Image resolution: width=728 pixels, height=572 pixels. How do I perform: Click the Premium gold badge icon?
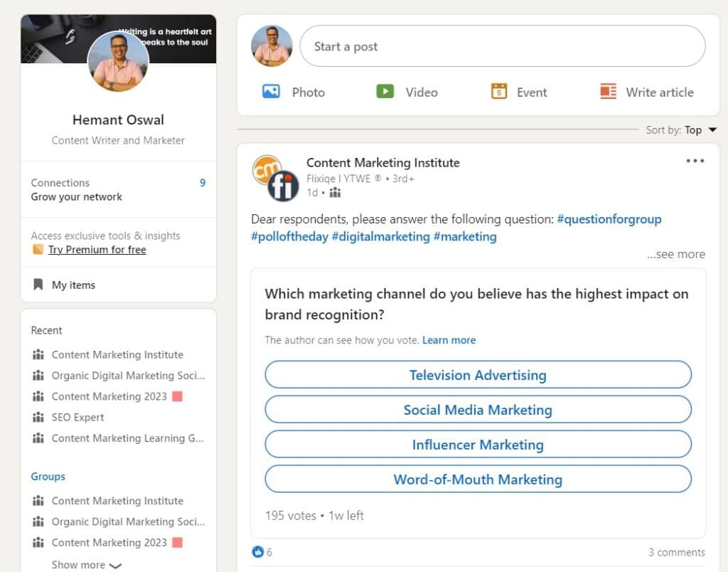click(x=38, y=250)
